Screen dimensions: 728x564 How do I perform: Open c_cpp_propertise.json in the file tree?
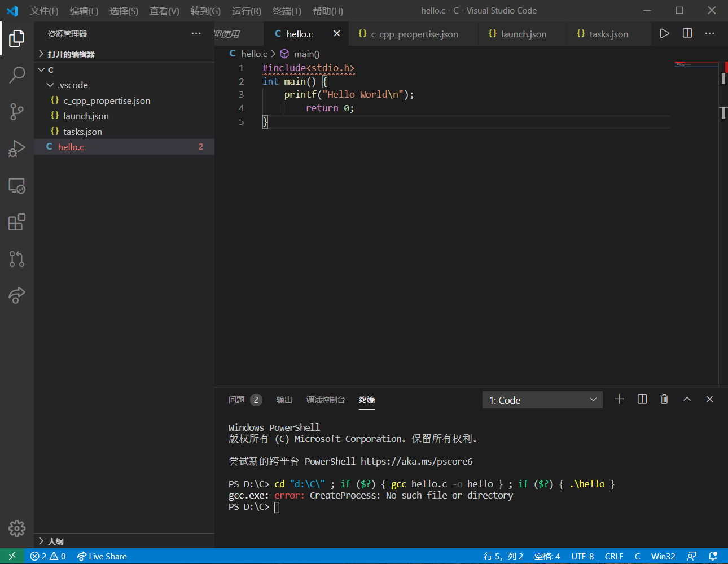click(124, 100)
